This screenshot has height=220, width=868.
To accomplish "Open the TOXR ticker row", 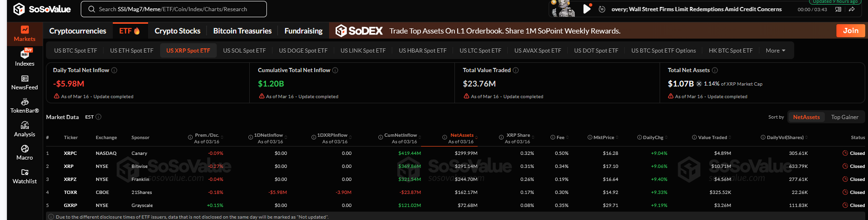I will point(455,192).
